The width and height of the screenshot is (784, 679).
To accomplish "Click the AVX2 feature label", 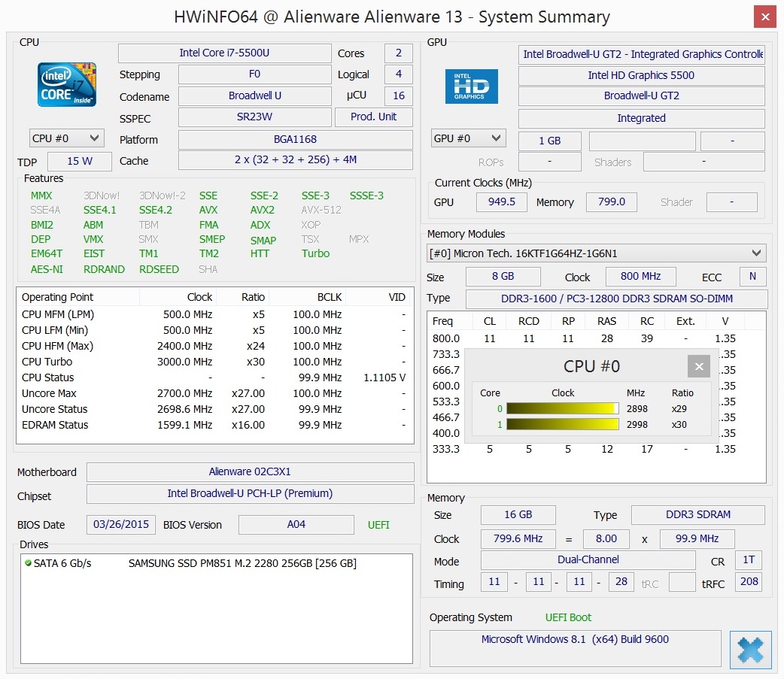I will [x=263, y=211].
